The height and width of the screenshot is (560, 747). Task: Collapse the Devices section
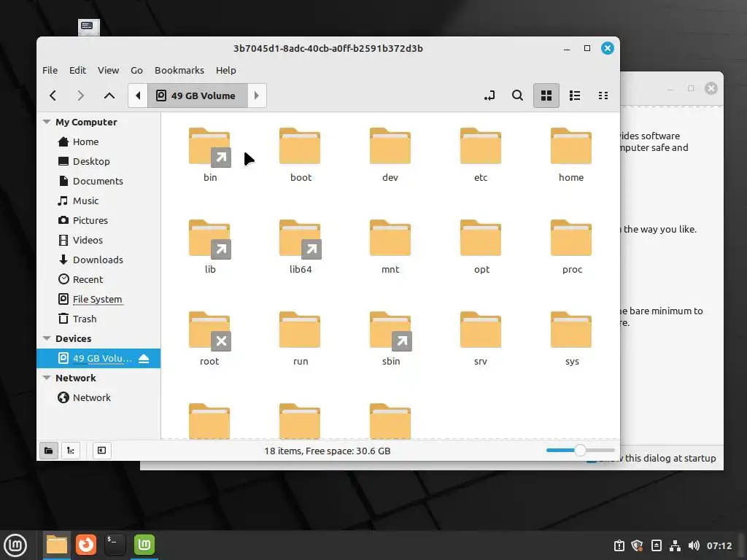(x=47, y=338)
